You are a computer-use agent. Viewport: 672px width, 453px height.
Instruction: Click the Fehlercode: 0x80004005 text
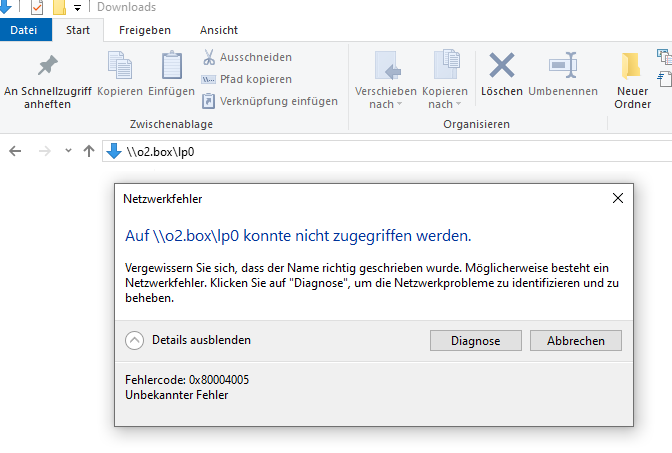click(x=187, y=380)
